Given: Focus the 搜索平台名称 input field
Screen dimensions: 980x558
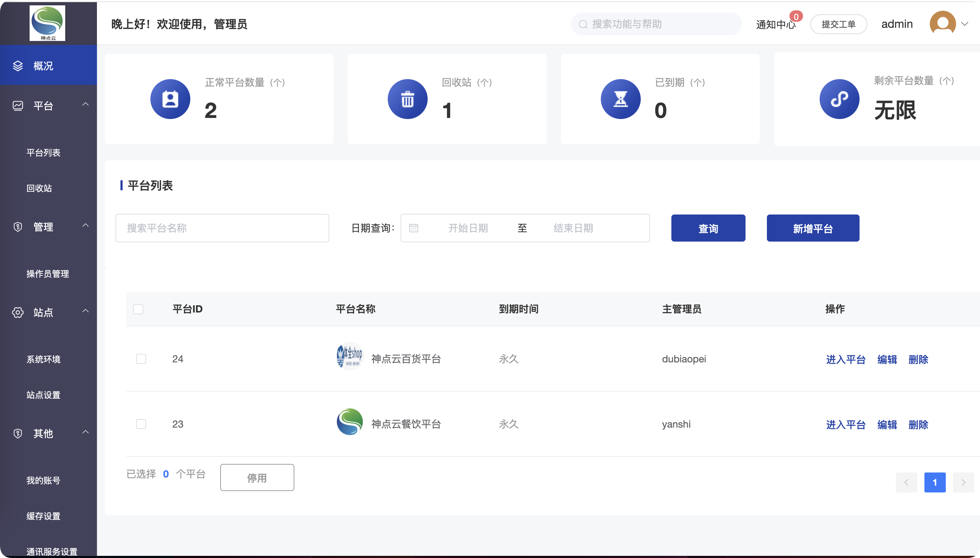Looking at the screenshot, I should 222,228.
